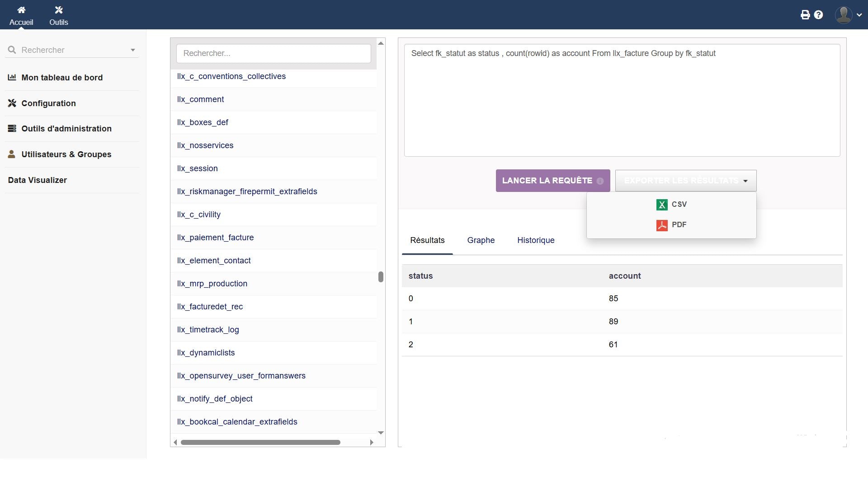Open the Outils tools icon
868x495 pixels.
(x=58, y=10)
